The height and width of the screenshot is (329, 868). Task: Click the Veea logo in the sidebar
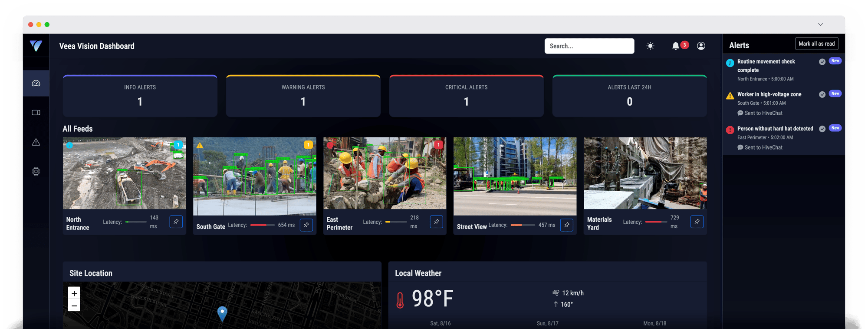(x=36, y=46)
